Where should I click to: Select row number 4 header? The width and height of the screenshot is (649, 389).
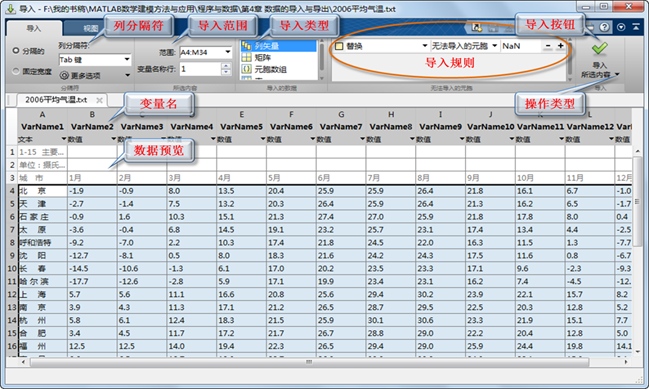tap(12, 191)
